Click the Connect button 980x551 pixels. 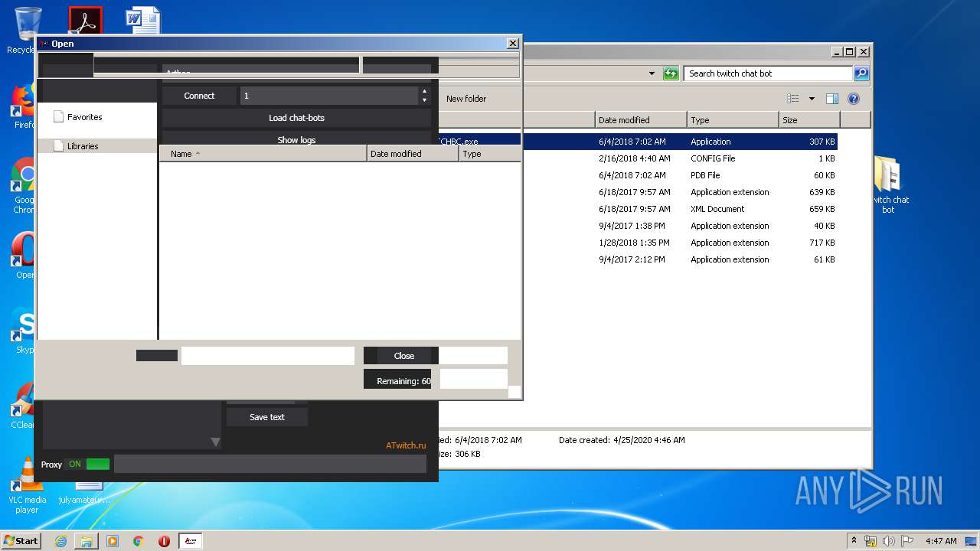point(199,96)
